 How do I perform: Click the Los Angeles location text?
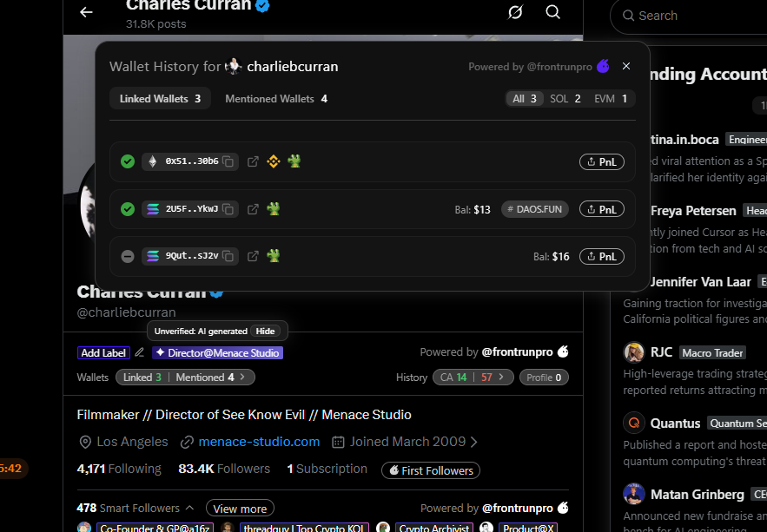tap(132, 442)
